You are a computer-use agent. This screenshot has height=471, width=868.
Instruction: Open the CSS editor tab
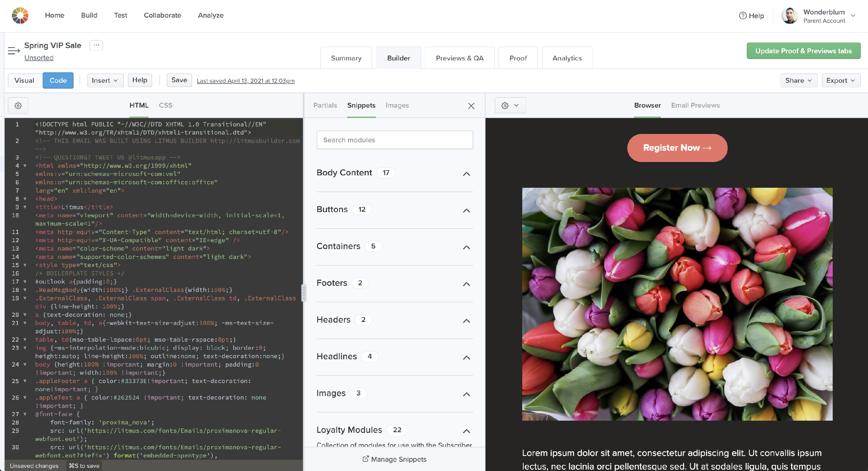click(x=165, y=105)
